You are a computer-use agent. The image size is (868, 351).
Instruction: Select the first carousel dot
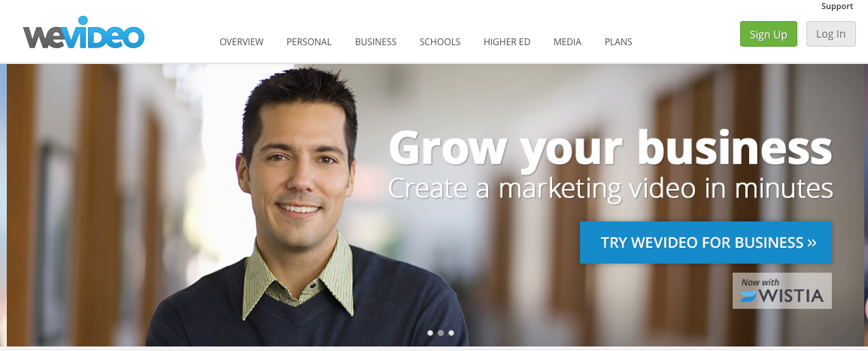[430, 333]
